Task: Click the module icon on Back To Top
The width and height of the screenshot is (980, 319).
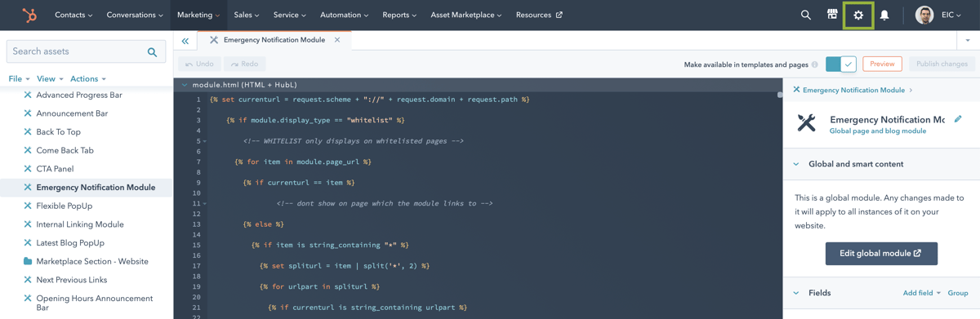Action: tap(28, 132)
